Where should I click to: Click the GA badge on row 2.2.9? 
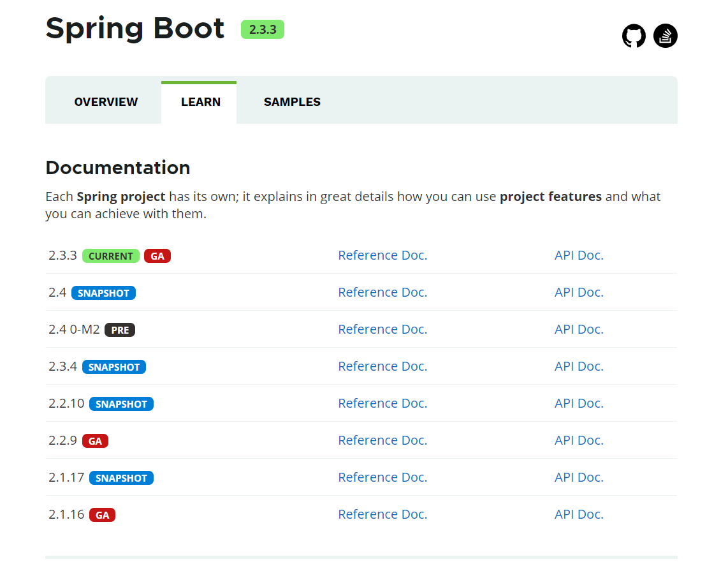(x=95, y=441)
